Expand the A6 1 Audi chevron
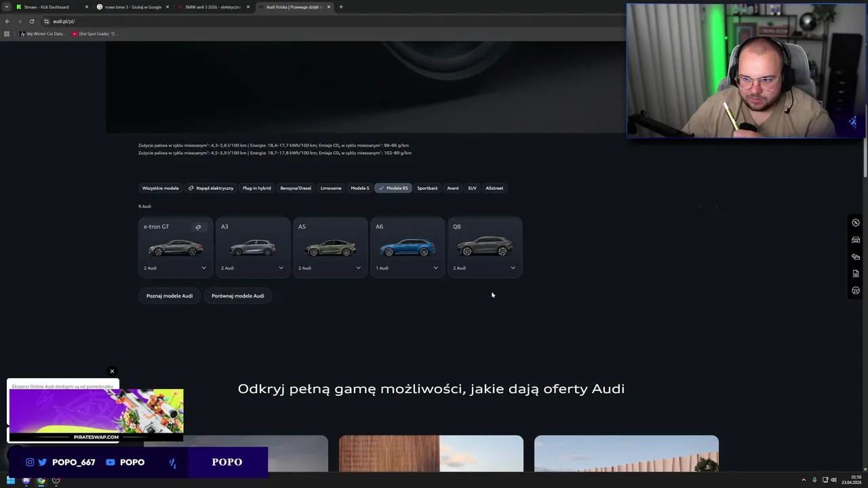 coord(435,268)
